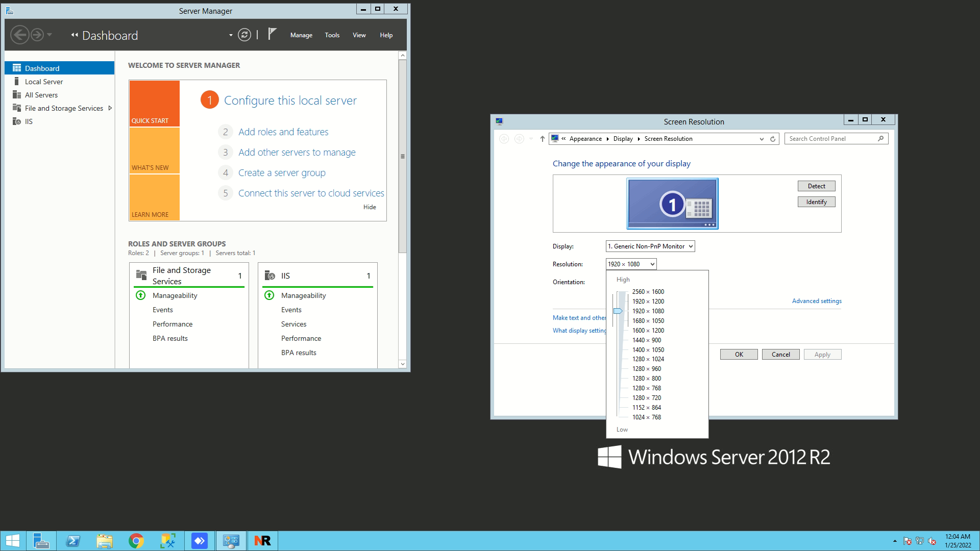Image resolution: width=980 pixels, height=551 pixels.
Task: Click the NR application icon in the taskbar
Action: coord(262,541)
